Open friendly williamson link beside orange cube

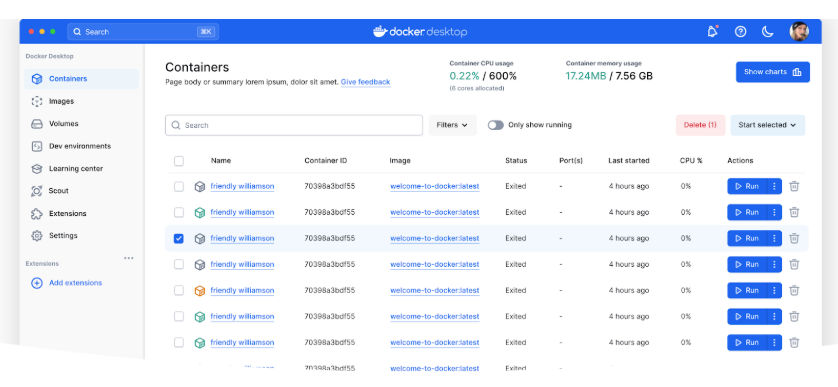(242, 291)
